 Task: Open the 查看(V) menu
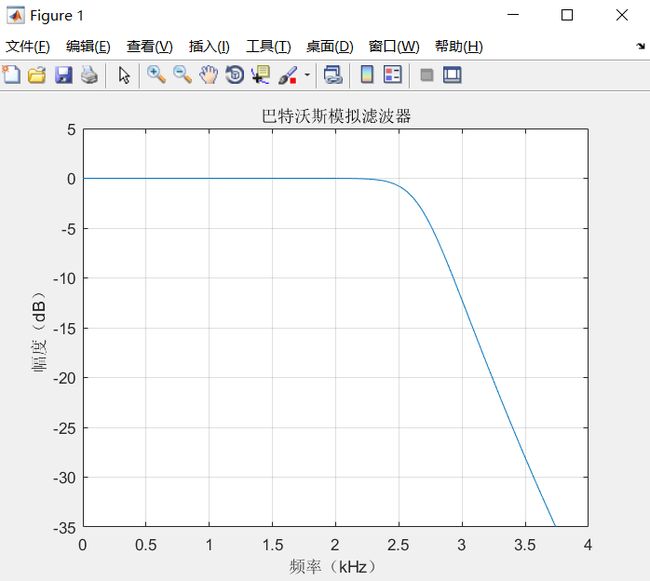point(150,46)
